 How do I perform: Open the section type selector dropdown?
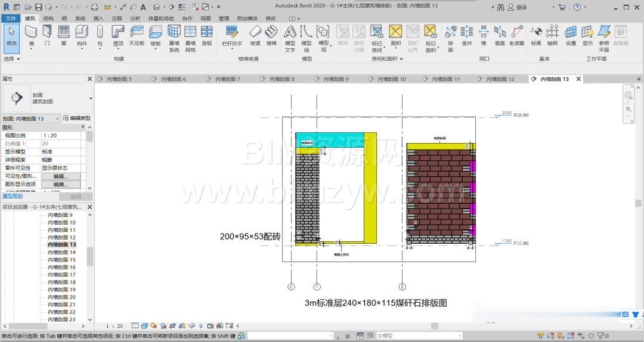tap(91, 98)
